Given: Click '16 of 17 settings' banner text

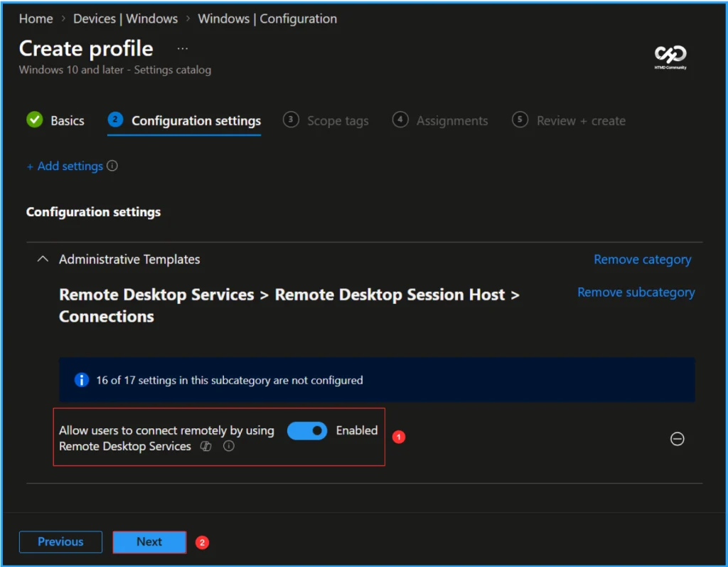Looking at the screenshot, I should pos(230,380).
